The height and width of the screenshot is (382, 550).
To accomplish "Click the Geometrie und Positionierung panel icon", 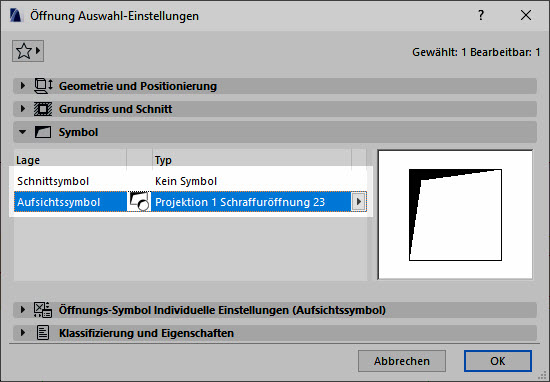I will coord(43,86).
